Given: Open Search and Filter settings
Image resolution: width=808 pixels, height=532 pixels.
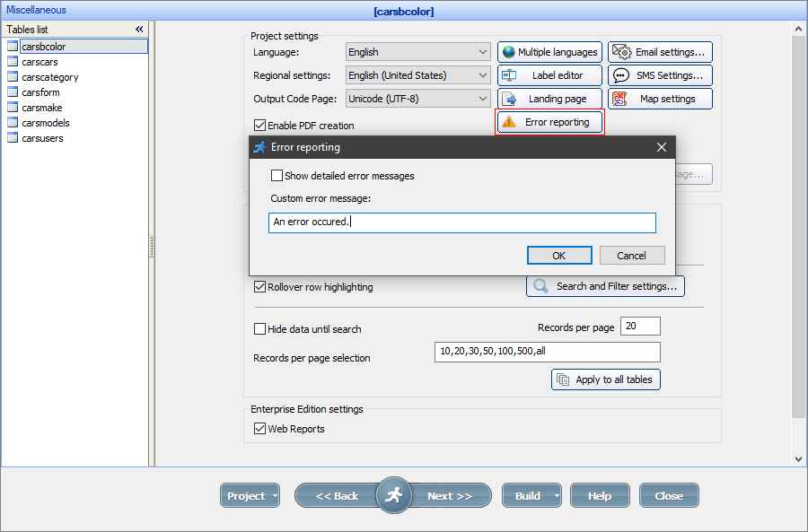Looking at the screenshot, I should click(605, 286).
